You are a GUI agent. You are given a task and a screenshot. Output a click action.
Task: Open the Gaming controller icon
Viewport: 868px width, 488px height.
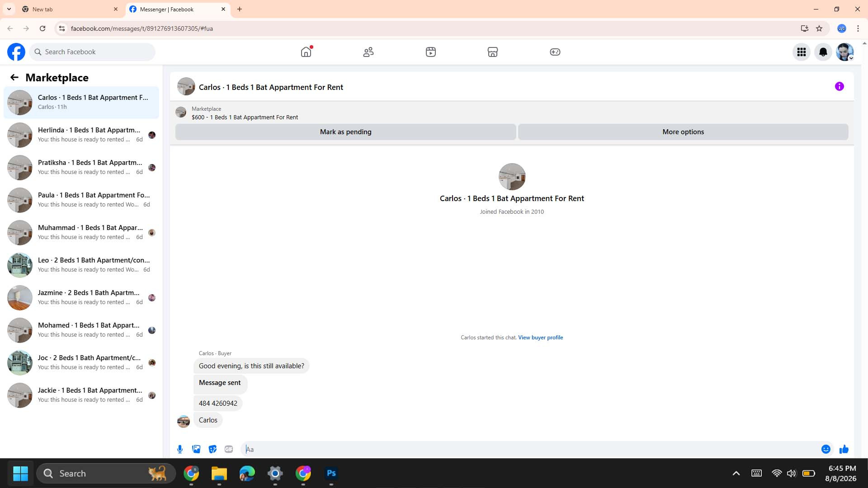click(x=555, y=52)
